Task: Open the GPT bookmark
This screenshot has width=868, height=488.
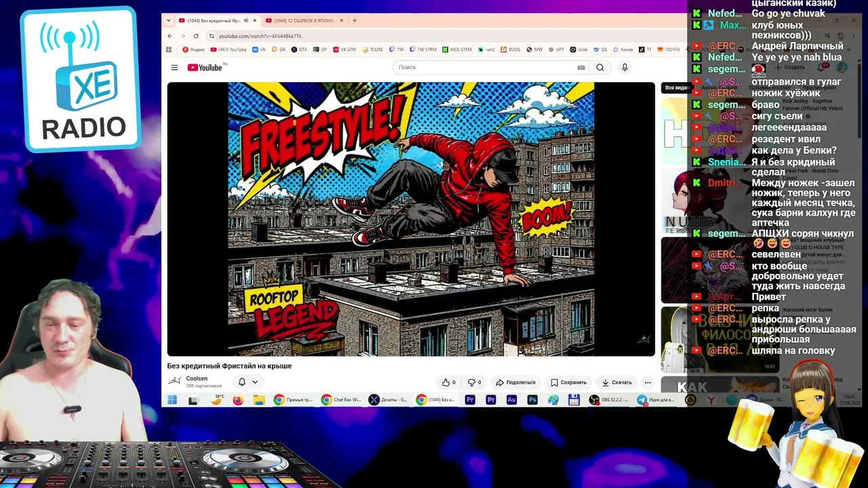Action: click(556, 49)
